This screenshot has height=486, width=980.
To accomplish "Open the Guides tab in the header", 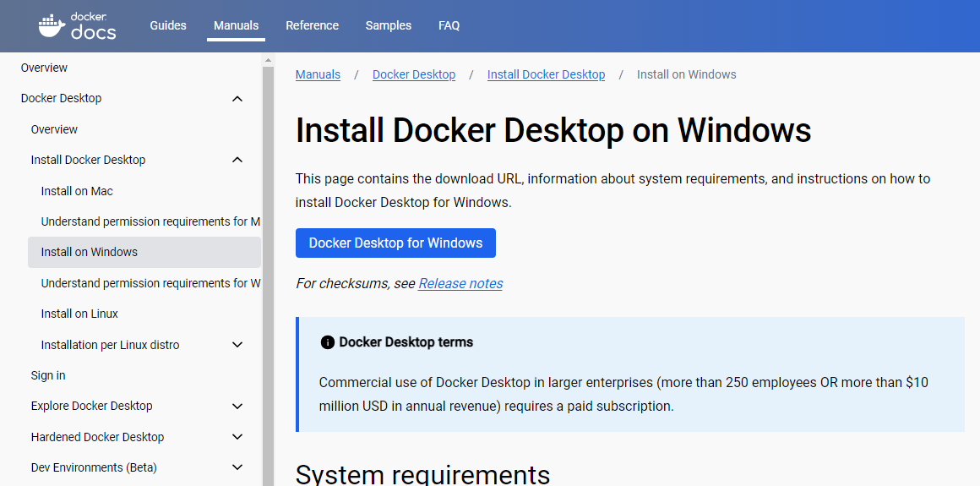I will click(x=168, y=25).
